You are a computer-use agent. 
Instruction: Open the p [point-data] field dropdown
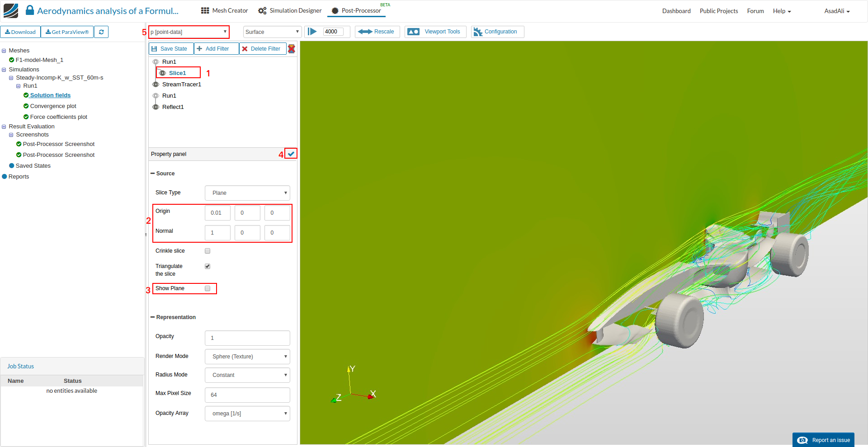[x=189, y=32]
